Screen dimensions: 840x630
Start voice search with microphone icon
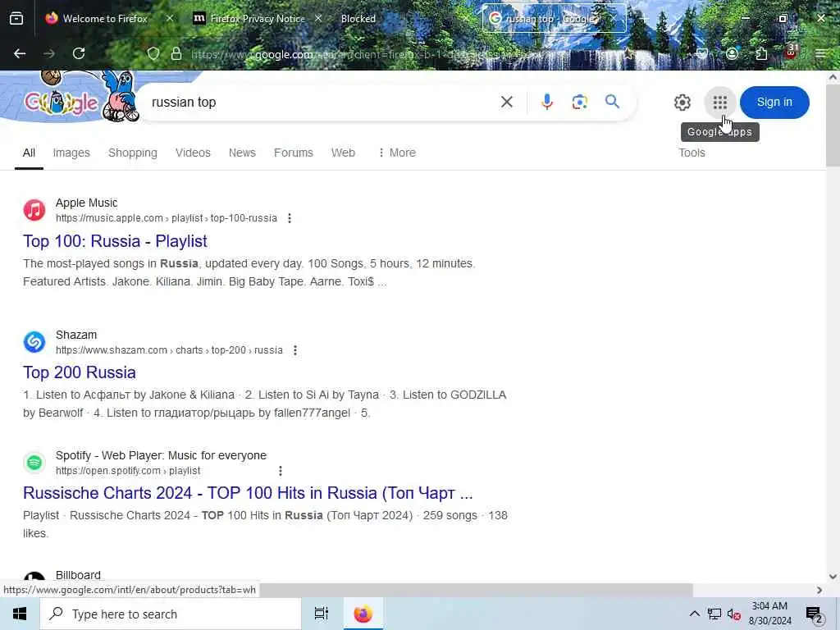click(546, 102)
